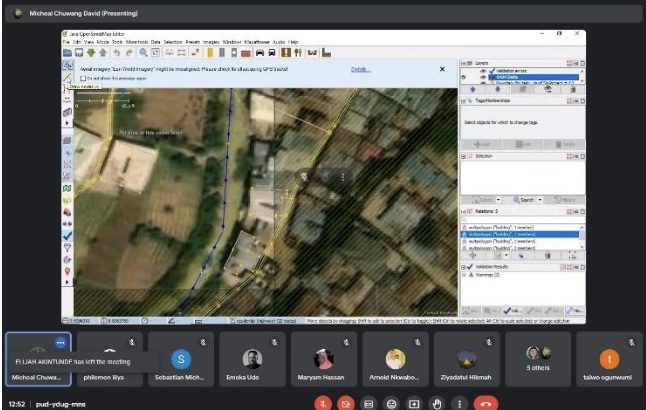
Task: Open the Edit menu
Action: point(77,42)
